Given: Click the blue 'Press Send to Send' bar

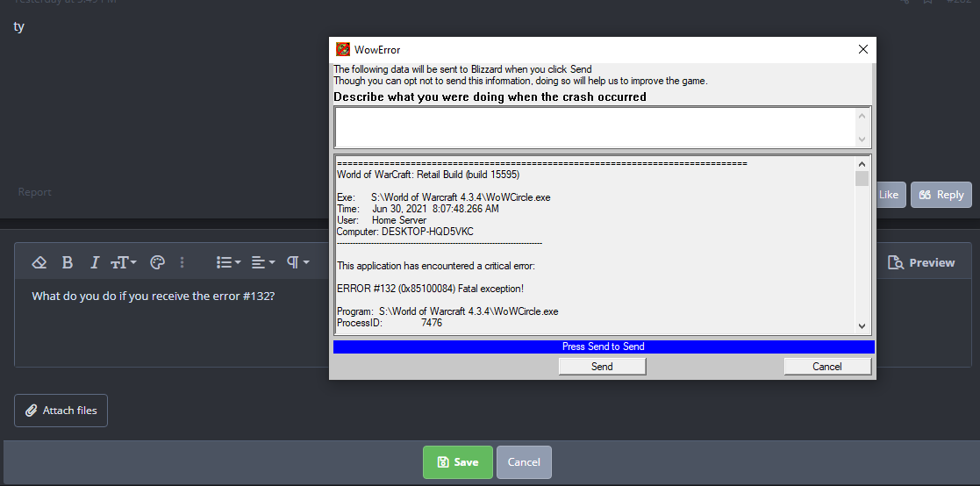Looking at the screenshot, I should 603,347.
